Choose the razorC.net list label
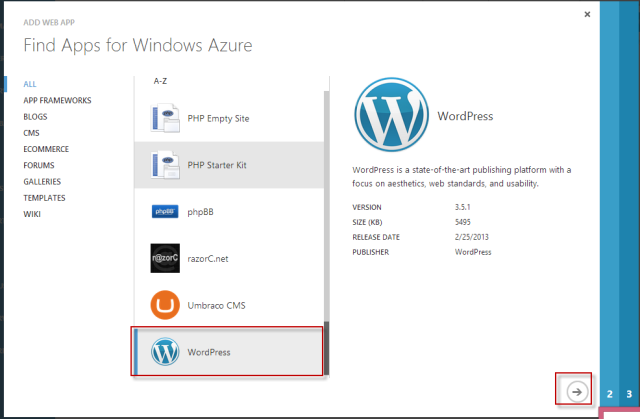The image size is (640, 419). 208,258
